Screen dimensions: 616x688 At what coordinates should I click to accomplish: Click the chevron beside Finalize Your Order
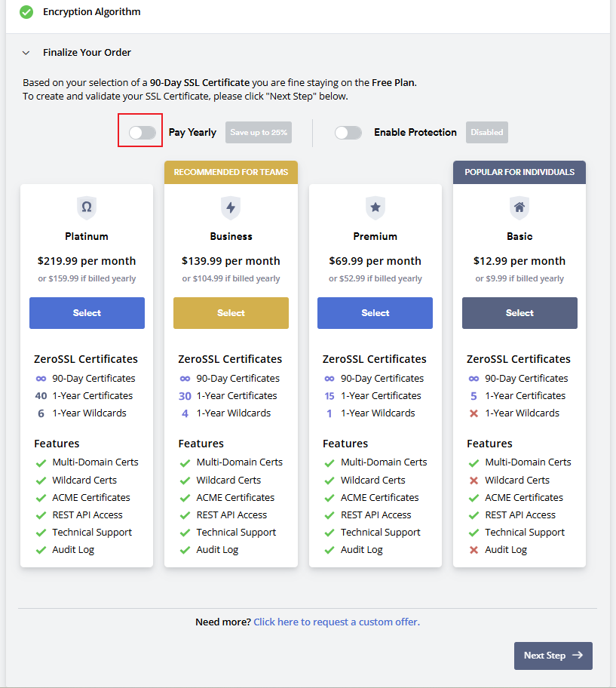(26, 52)
